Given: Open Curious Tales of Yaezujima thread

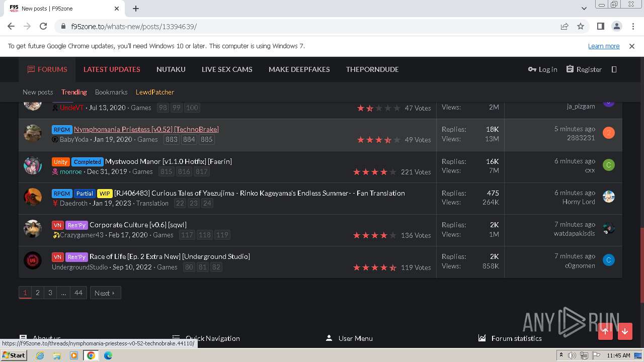Looking at the screenshot, I should [260, 193].
